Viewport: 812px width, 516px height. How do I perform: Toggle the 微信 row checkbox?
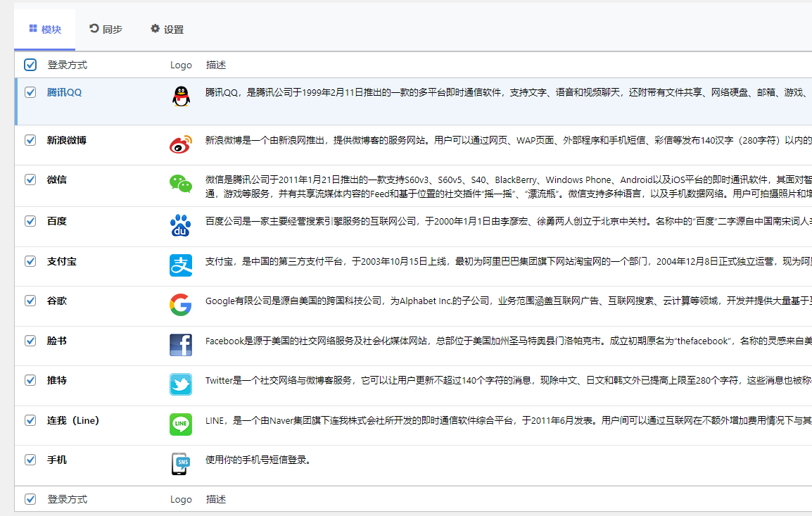[x=30, y=180]
